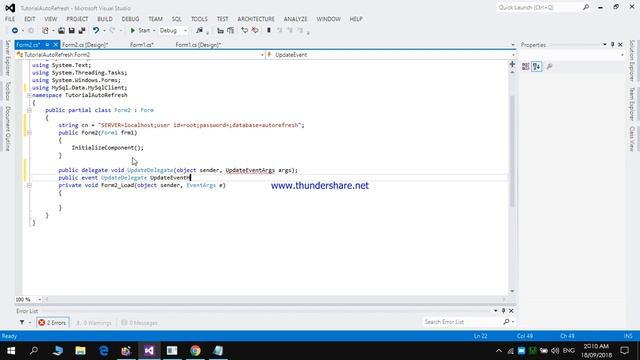The height and width of the screenshot is (360, 640).
Task: Open the Toolbox side tab
Action: [x=7, y=91]
